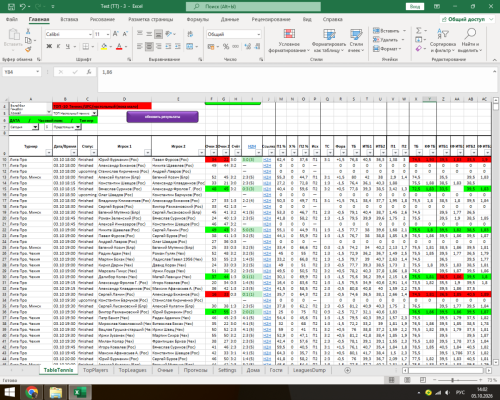The height and width of the screenshot is (400, 500).
Task: Switch to the TopPlayers sheet tab
Action: 96,370
